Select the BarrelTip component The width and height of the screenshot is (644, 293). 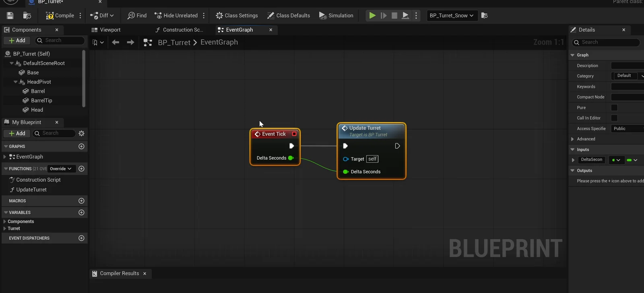tap(41, 100)
